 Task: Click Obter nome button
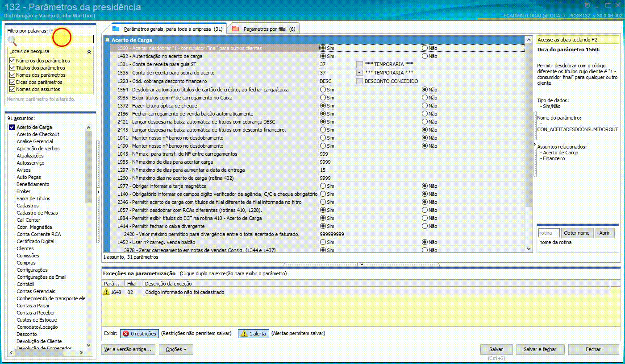coord(577,233)
